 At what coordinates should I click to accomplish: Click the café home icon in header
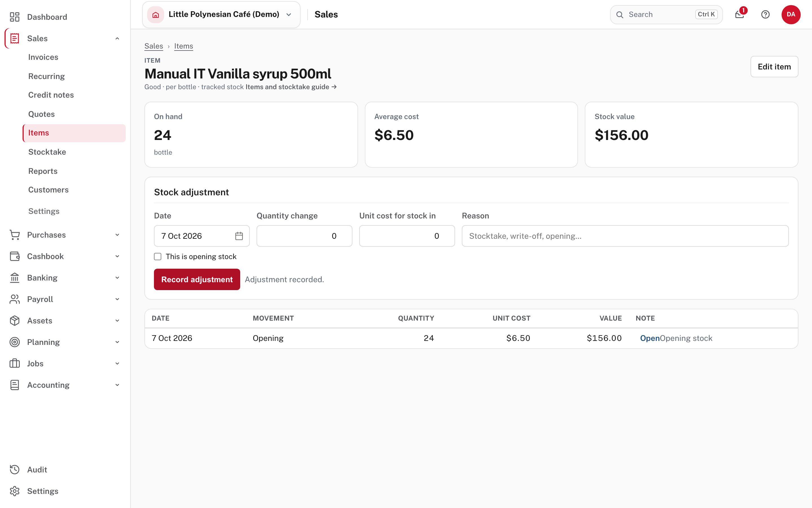(155, 14)
